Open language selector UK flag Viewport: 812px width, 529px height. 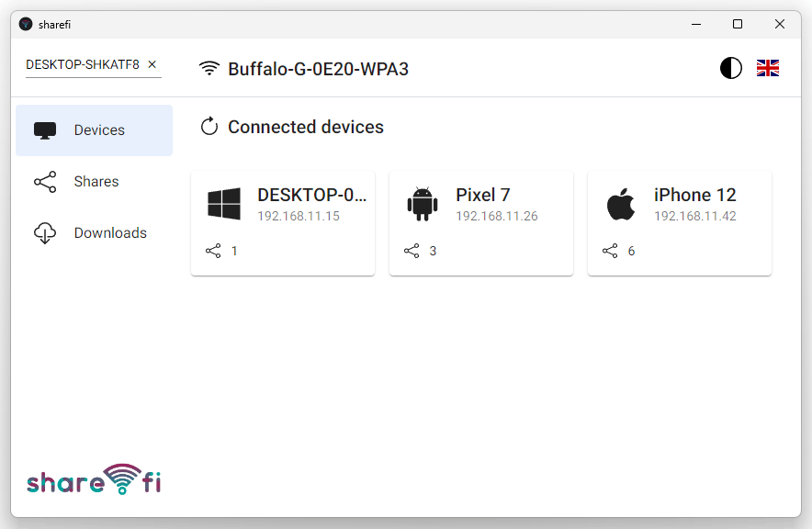(x=768, y=68)
